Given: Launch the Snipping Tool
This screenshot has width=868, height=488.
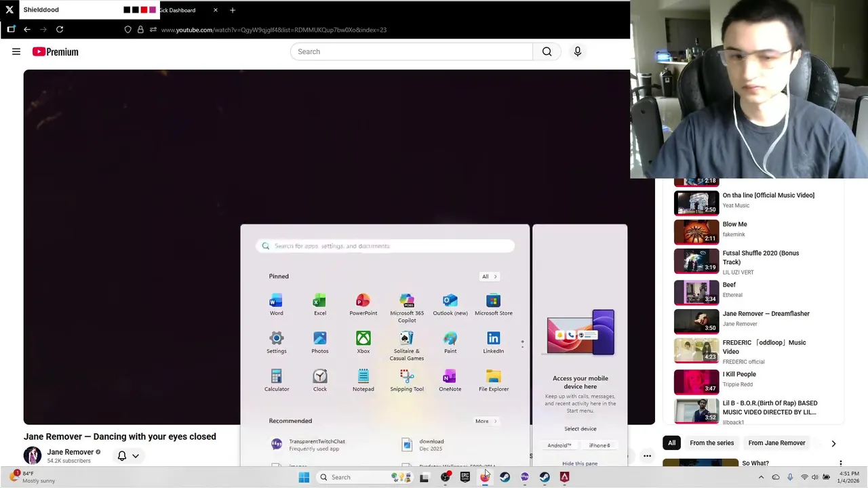Looking at the screenshot, I should 406,381.
